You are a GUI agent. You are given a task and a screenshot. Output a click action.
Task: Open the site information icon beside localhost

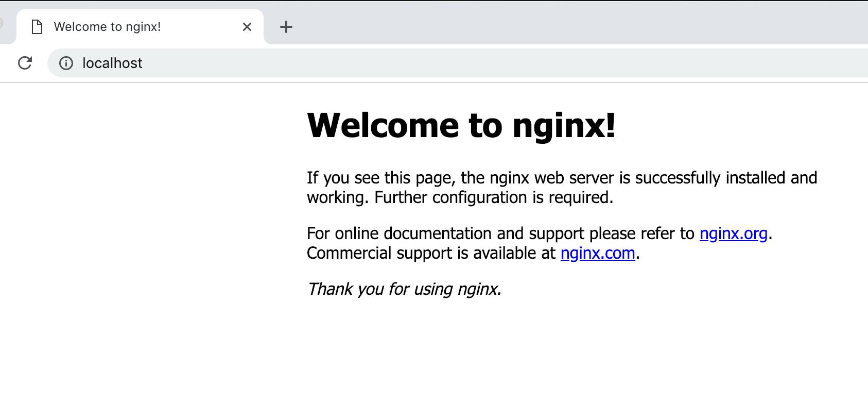[x=66, y=63]
